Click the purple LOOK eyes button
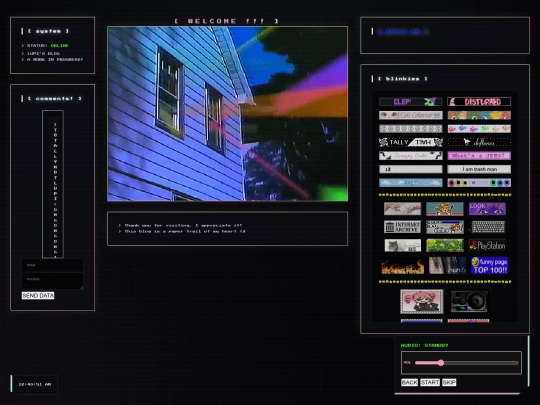This screenshot has height=405, width=540. [x=487, y=209]
